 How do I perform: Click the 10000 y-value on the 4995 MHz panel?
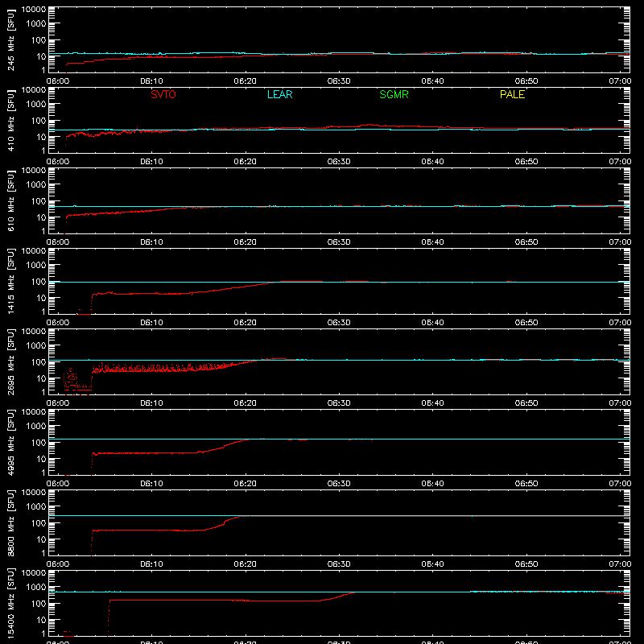point(34,412)
